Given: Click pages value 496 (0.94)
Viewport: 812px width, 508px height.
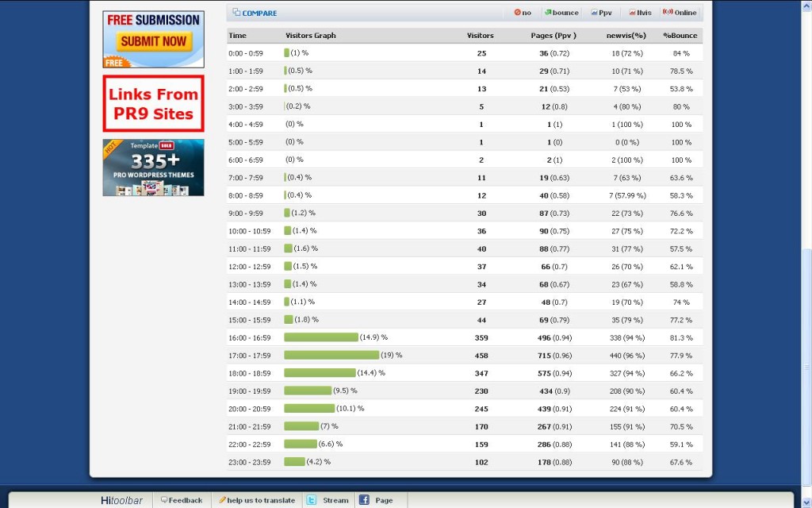Looking at the screenshot, I should (554, 338).
